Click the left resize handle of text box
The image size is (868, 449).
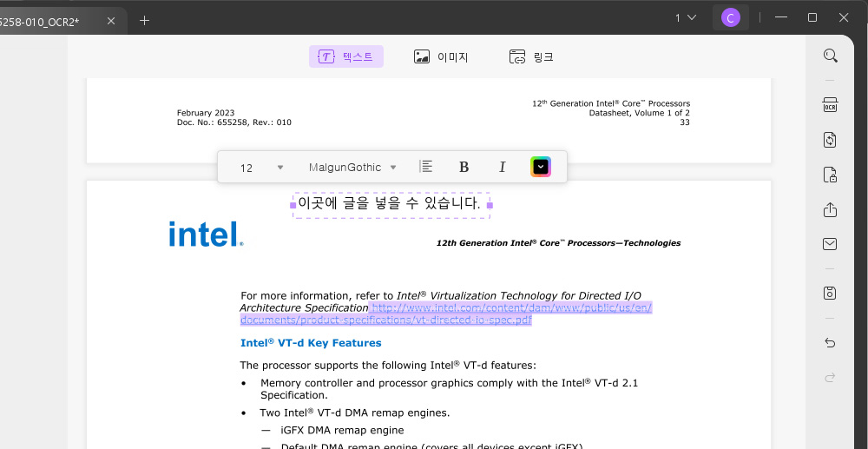coord(293,206)
